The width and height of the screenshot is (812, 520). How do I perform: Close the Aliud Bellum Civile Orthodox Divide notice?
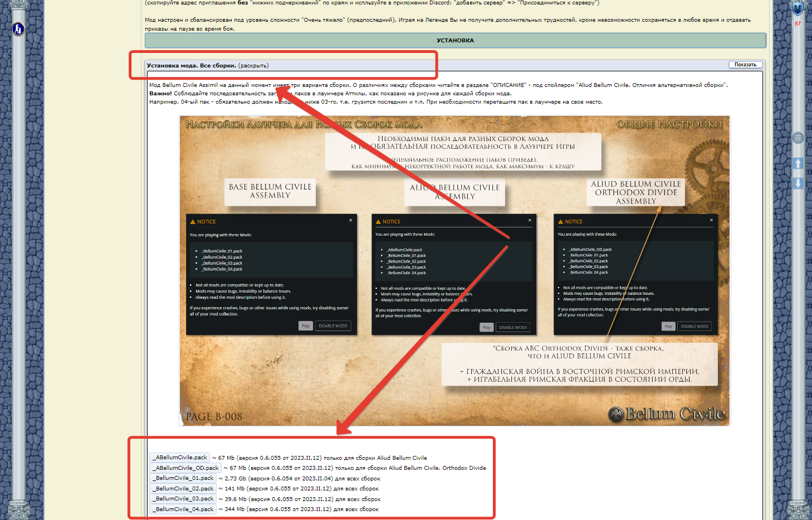pyautogui.click(x=711, y=220)
